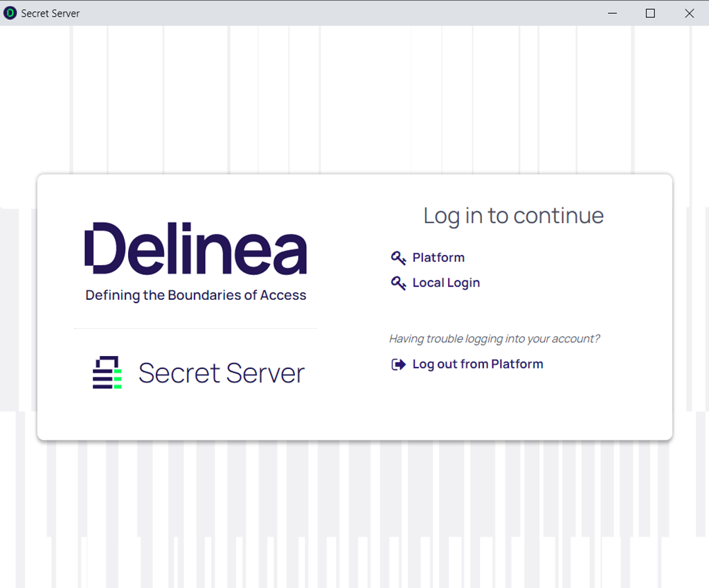Maximize the Secret Server window
The image size is (709, 588).
click(x=650, y=13)
